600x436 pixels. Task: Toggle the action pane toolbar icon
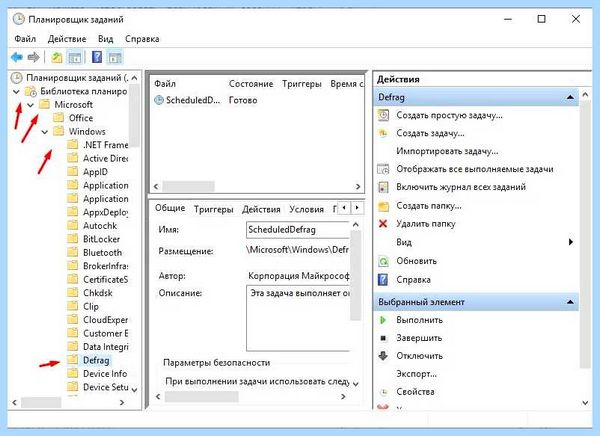pos(115,58)
